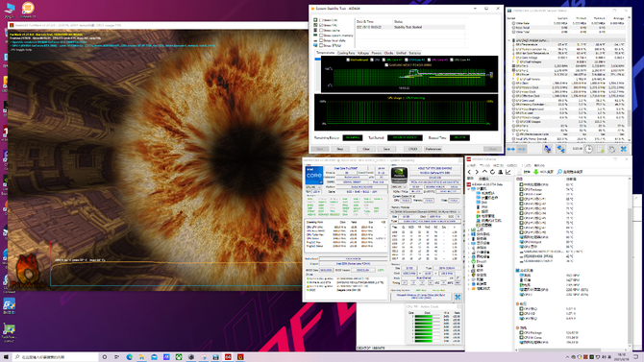Click the clock icon in HWiNFO sensors toolbar
Viewport: 644px width, 362px height.
(588, 150)
